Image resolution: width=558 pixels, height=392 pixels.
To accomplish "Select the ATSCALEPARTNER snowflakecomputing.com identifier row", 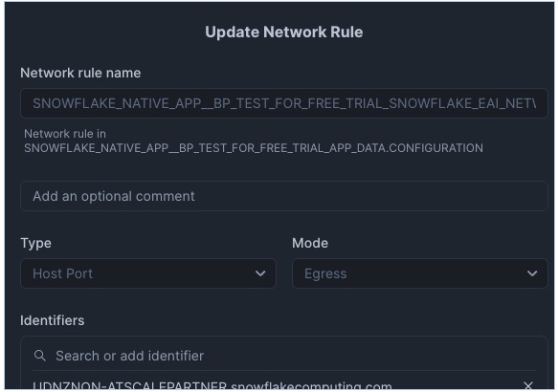I will (x=283, y=385).
